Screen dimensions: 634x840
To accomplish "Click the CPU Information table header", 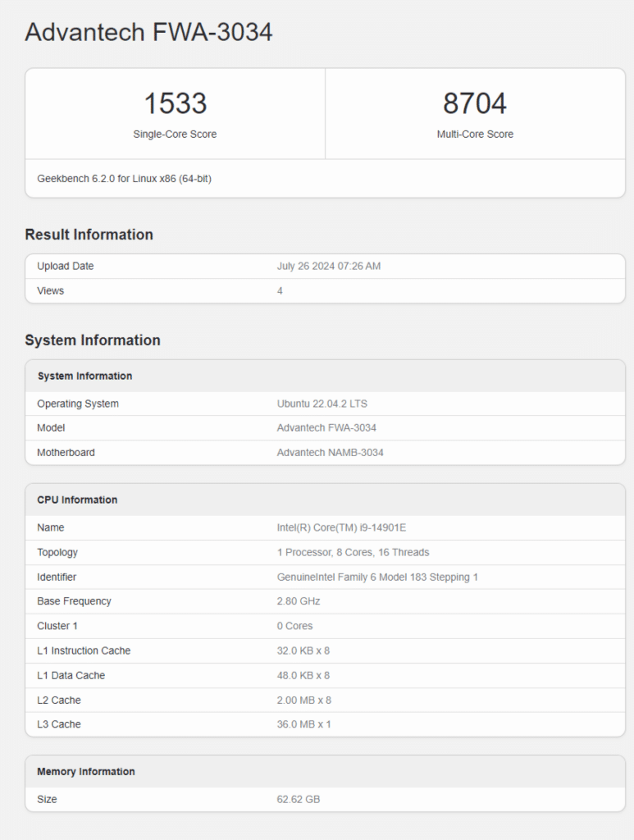I will [x=77, y=500].
